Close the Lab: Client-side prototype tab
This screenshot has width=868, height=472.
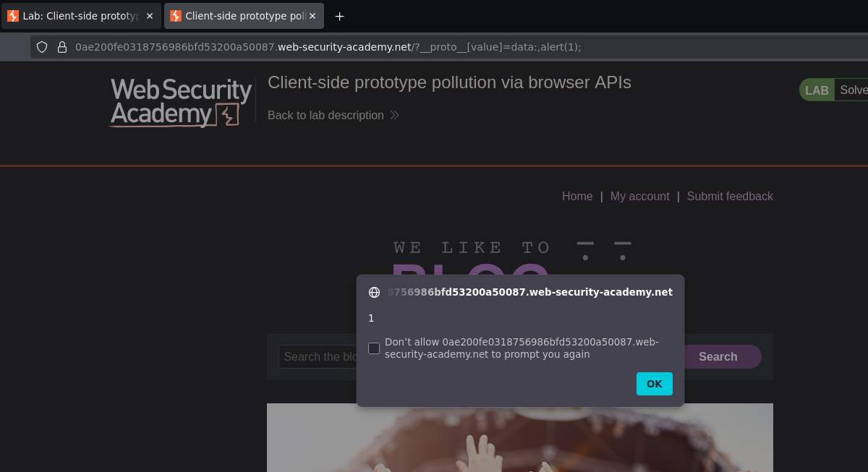click(x=150, y=16)
